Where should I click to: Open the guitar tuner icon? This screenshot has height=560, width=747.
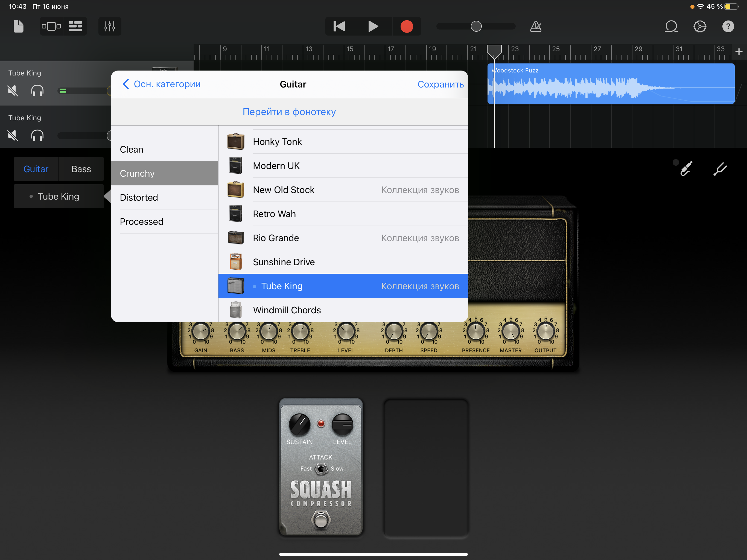click(x=720, y=169)
